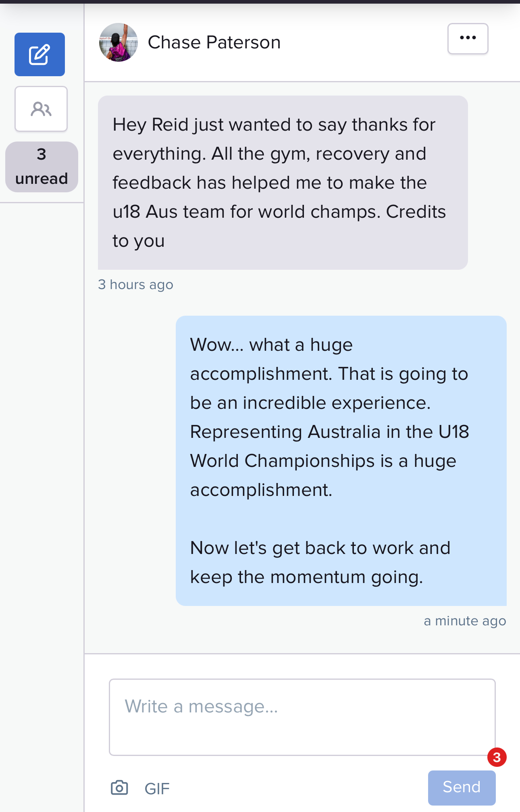The width and height of the screenshot is (520, 812).
Task: Select Chase's thank-you message bubble
Action: pos(283,183)
